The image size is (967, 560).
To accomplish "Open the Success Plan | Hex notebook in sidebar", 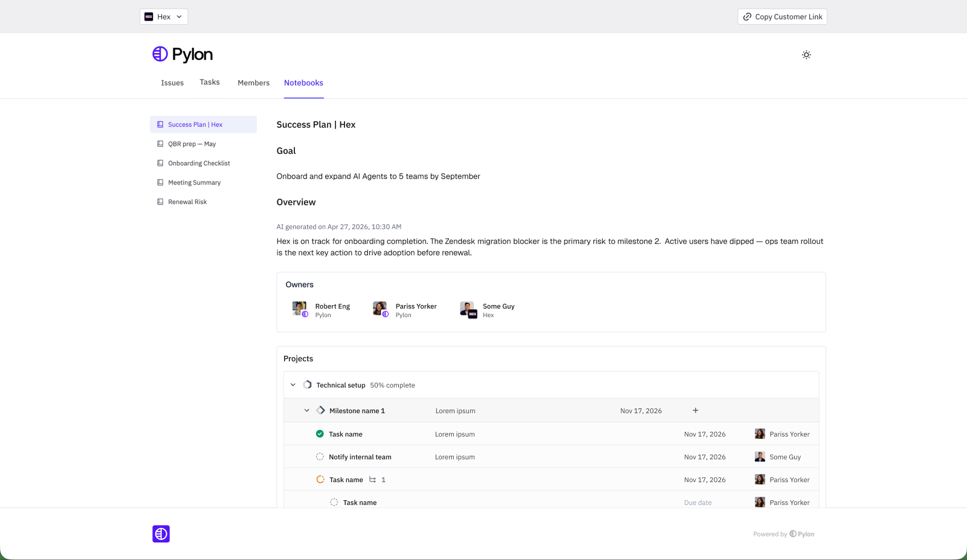I will (x=203, y=124).
